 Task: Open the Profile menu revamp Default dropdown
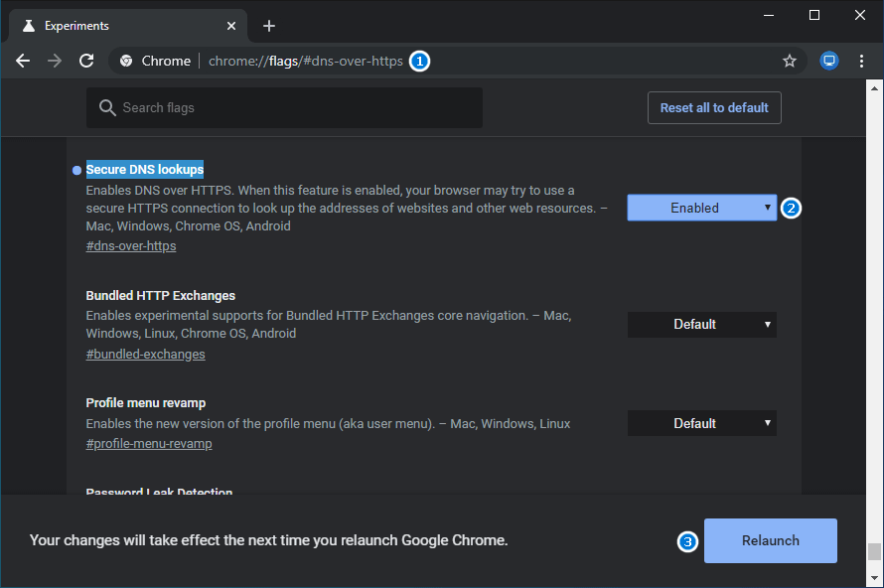pyautogui.click(x=702, y=423)
